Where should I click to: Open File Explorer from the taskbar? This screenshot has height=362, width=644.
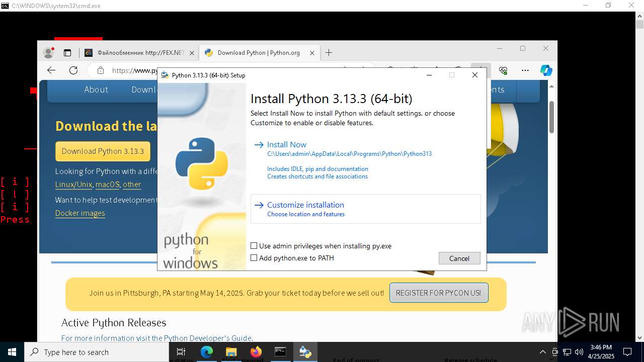point(231,352)
